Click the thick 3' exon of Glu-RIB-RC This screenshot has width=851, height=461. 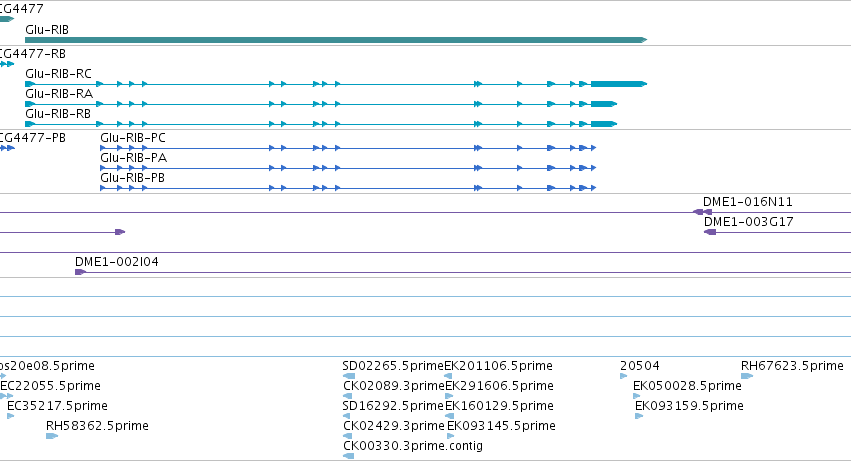pos(619,84)
